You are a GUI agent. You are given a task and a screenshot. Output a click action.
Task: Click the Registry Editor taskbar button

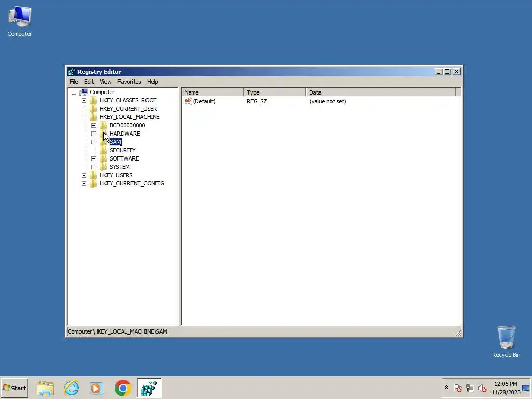click(x=149, y=388)
